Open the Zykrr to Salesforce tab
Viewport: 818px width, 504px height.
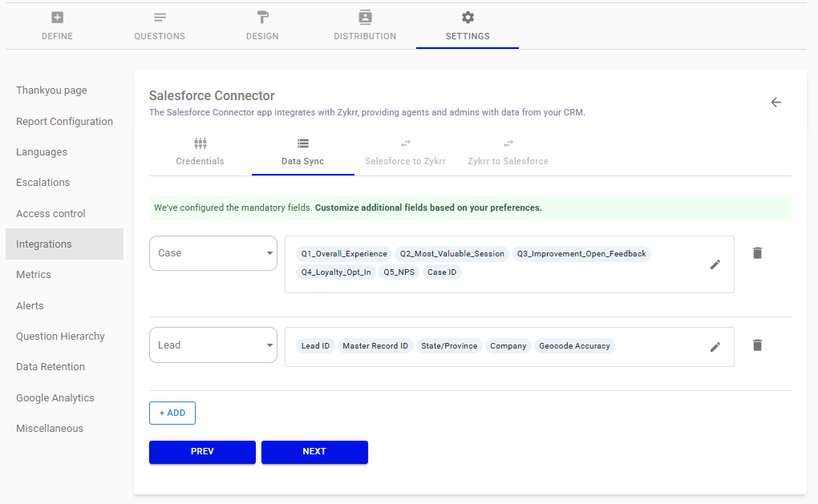pyautogui.click(x=508, y=152)
